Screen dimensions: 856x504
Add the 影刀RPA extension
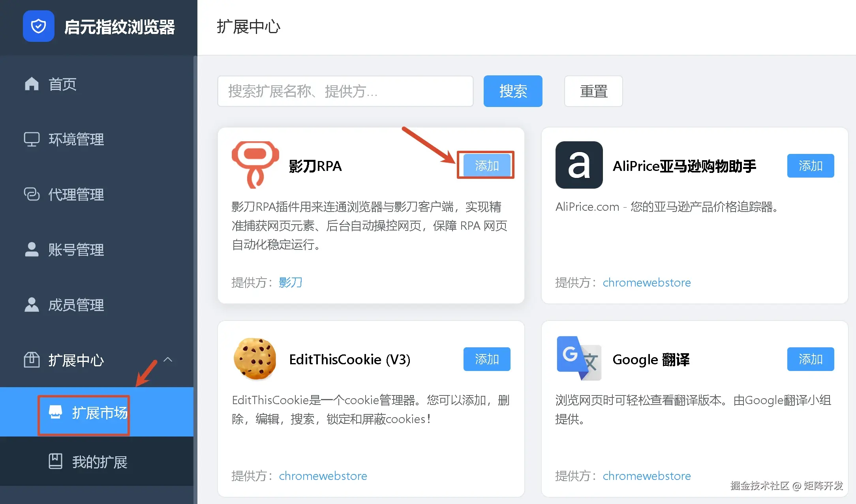(x=487, y=165)
